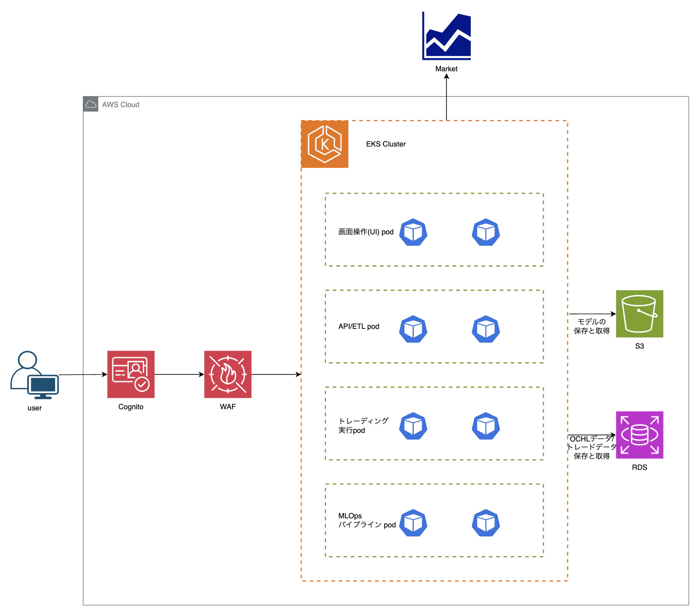Click the Market chart icon
Image resolution: width=700 pixels, height=616 pixels.
point(446,36)
